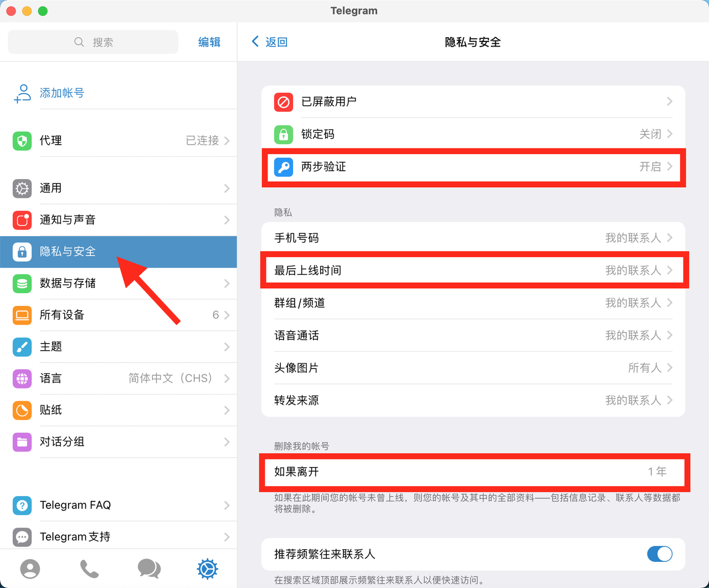Click the 关闭 value for 锁定码

[650, 134]
